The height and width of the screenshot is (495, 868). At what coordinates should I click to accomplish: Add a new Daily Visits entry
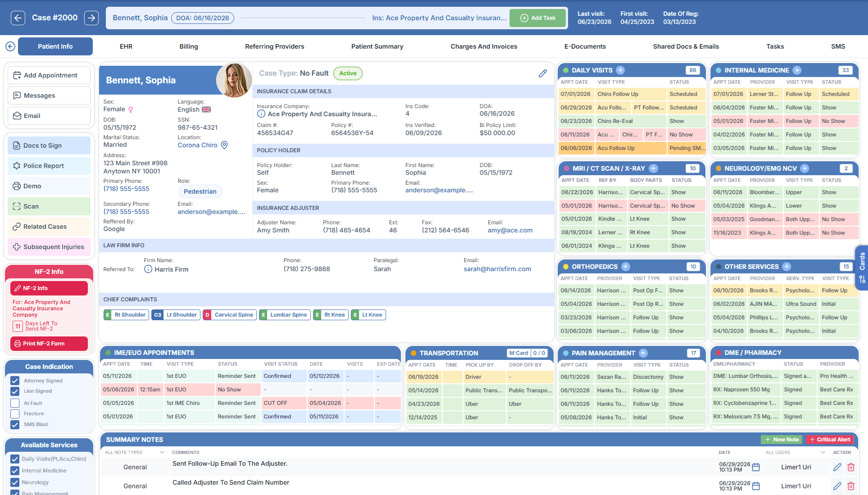point(620,70)
